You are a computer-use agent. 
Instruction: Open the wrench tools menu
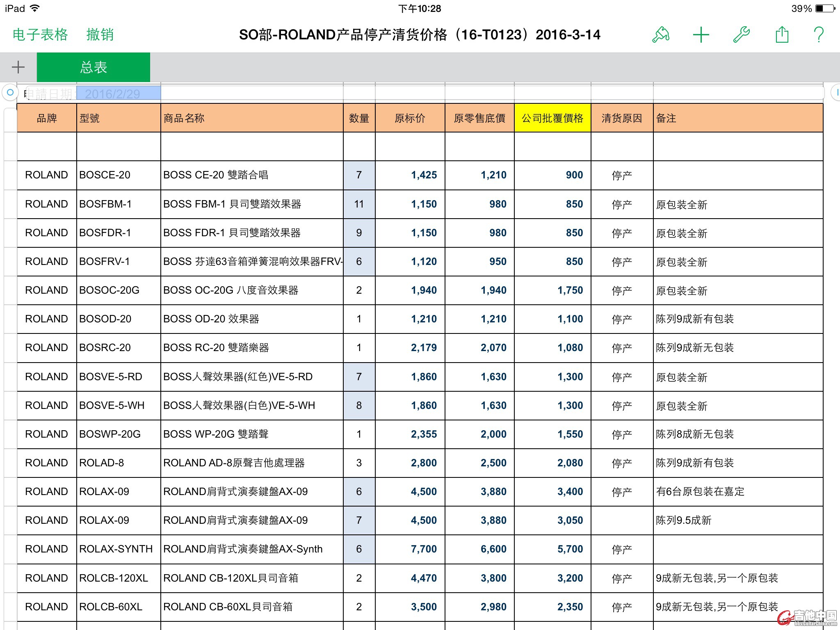click(x=741, y=34)
